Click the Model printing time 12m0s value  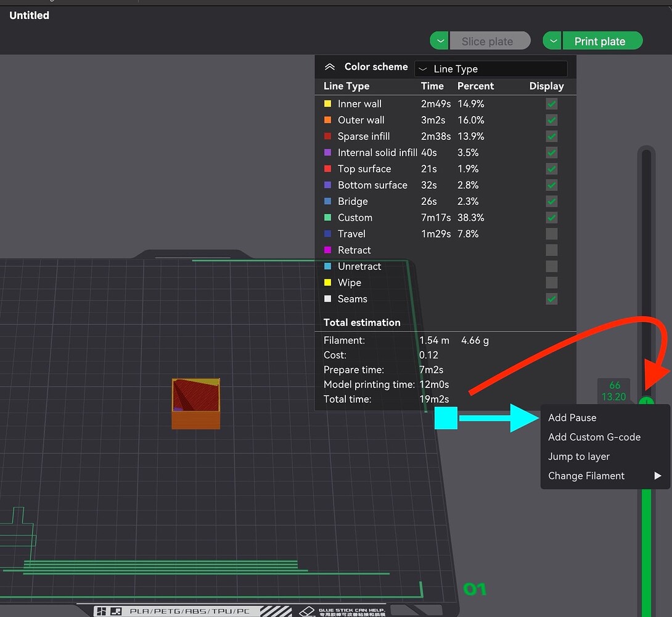434,384
